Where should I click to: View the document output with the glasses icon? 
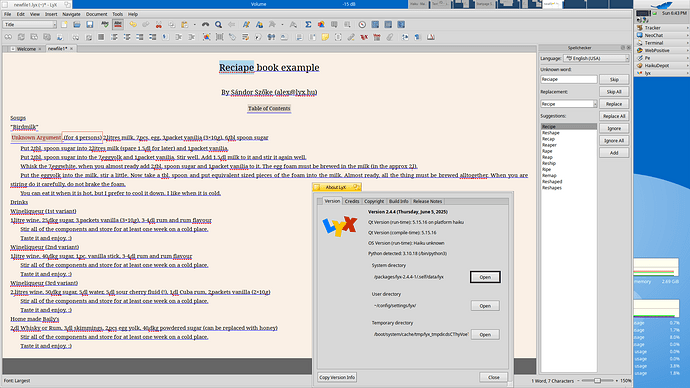pyautogui.click(x=8, y=37)
